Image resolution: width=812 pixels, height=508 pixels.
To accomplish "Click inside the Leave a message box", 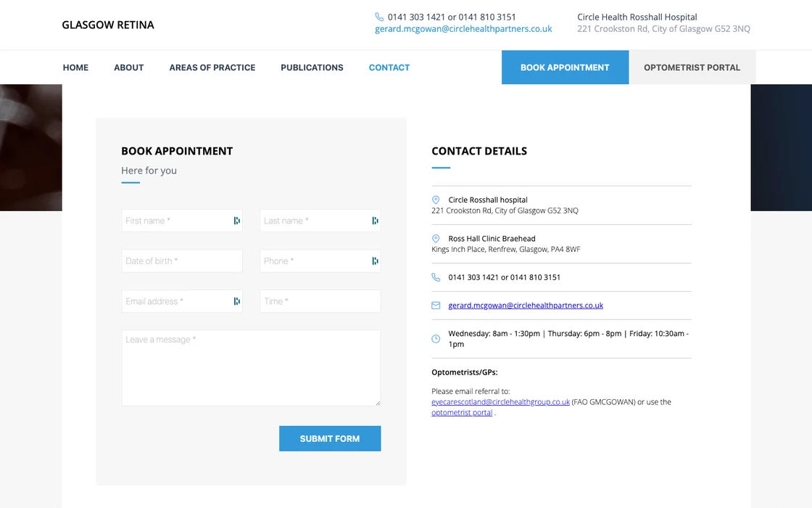I will [x=251, y=368].
